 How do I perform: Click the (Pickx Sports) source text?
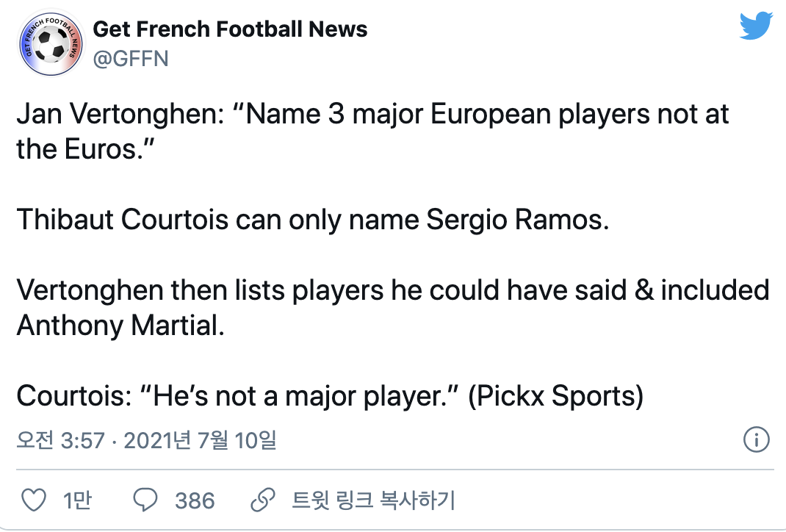555,395
